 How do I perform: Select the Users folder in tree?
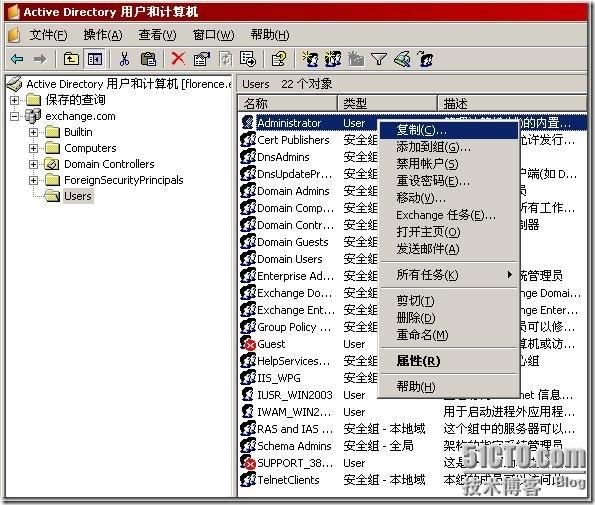pos(78,196)
